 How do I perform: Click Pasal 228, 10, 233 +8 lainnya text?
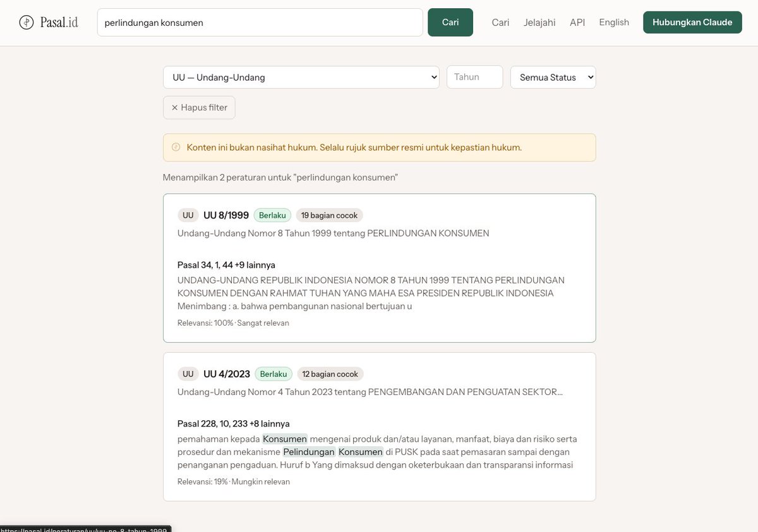coord(234,423)
